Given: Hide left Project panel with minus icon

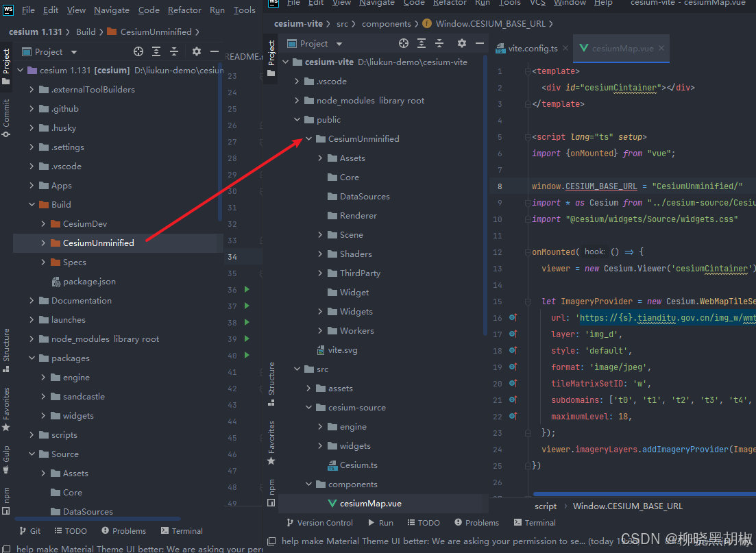Looking at the screenshot, I should 215,51.
